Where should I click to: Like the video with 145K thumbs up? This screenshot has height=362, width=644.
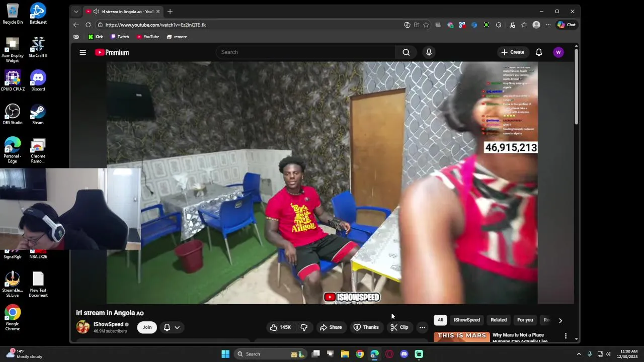(280, 327)
